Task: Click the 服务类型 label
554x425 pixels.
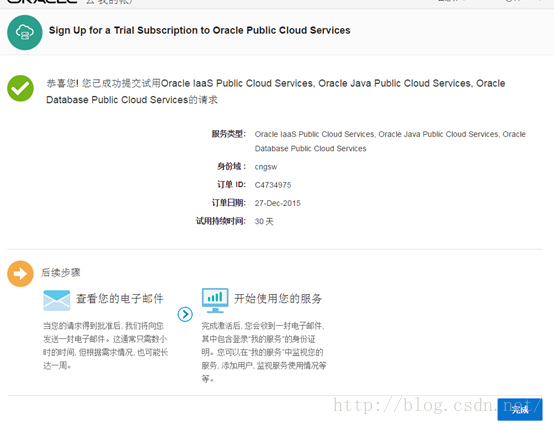Action: coord(229,134)
